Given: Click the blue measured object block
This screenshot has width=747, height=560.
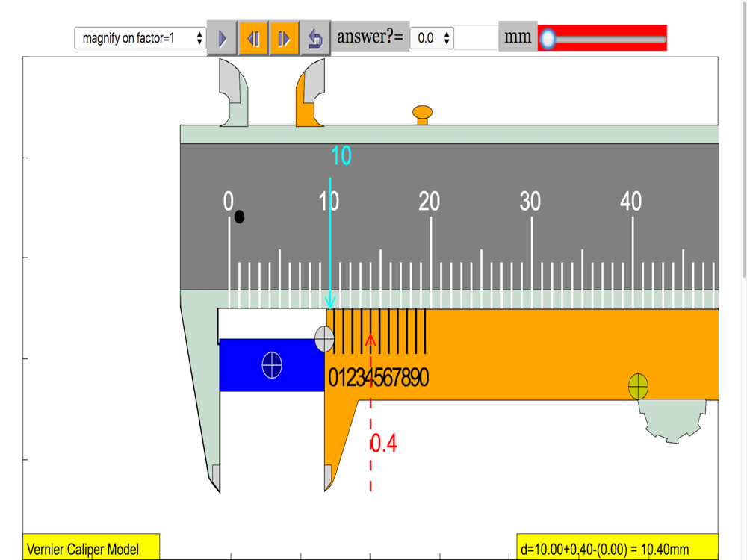Looking at the screenshot, I should pyautogui.click(x=272, y=365).
